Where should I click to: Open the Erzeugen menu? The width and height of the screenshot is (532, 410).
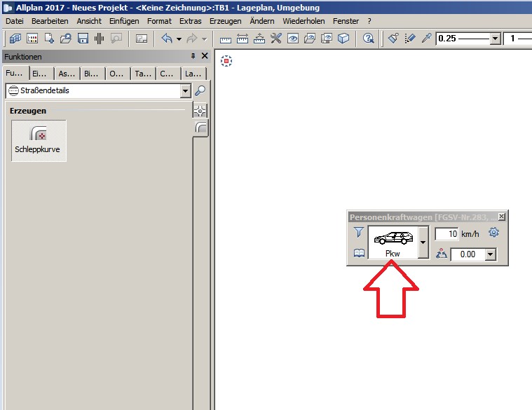tap(225, 21)
